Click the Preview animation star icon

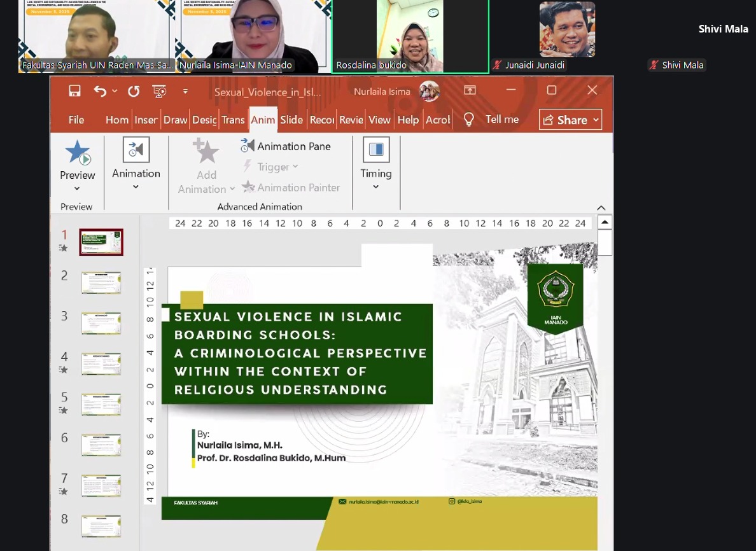pyautogui.click(x=77, y=153)
